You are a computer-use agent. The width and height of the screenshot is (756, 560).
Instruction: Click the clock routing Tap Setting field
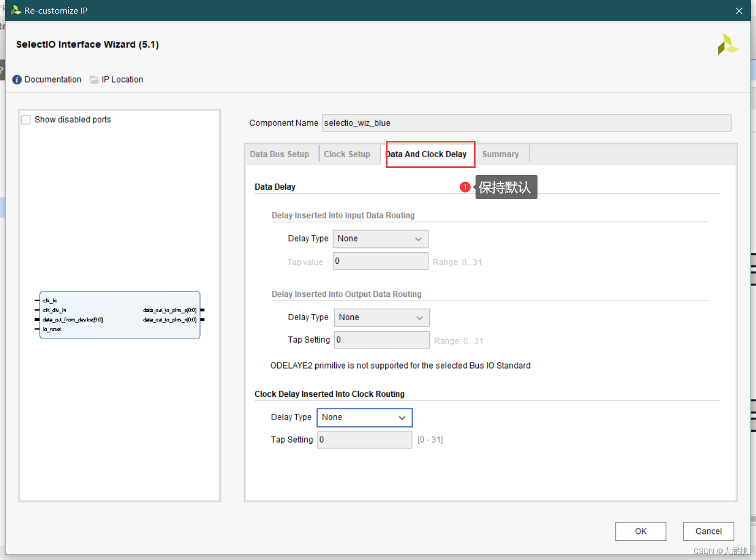tap(365, 440)
